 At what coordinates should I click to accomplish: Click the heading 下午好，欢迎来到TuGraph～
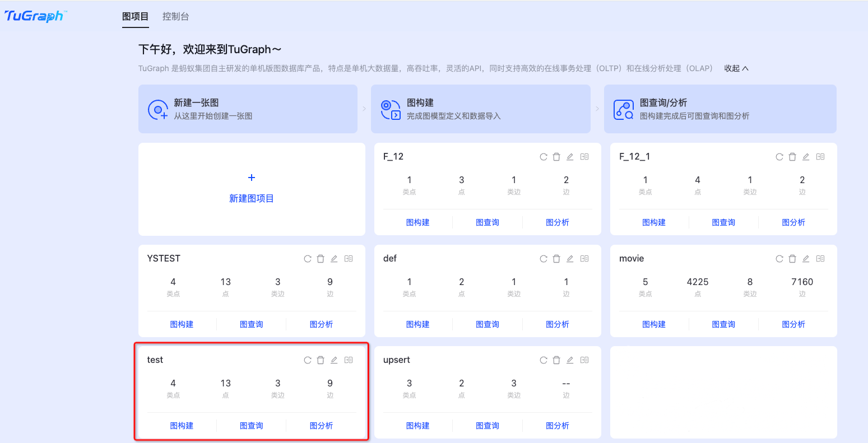tap(210, 49)
